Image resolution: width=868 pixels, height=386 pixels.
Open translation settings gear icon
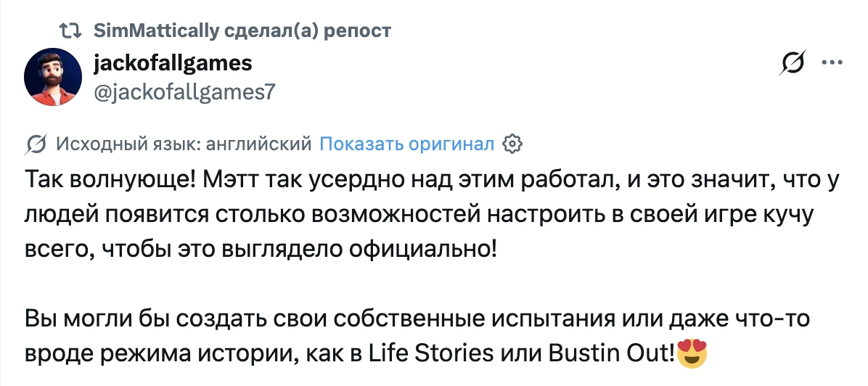click(512, 144)
